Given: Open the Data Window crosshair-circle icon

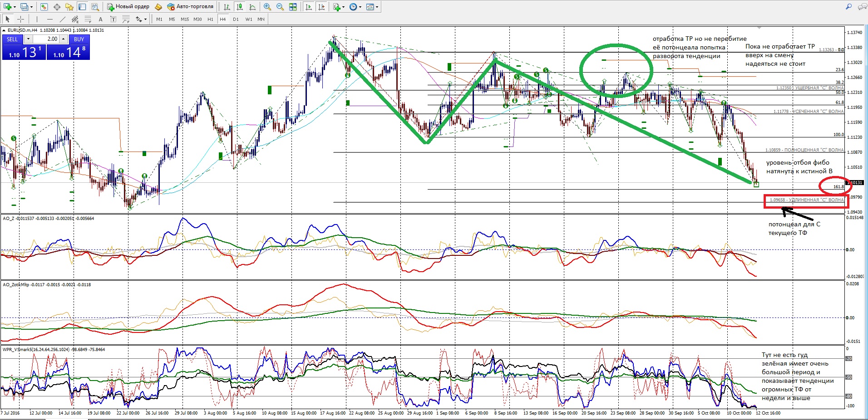Looking at the screenshot, I should [57, 7].
